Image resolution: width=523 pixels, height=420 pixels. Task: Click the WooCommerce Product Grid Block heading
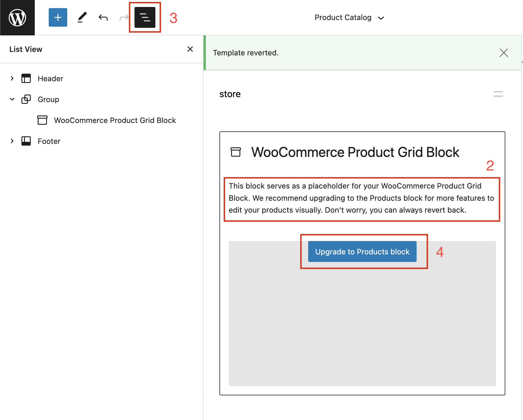click(x=355, y=152)
